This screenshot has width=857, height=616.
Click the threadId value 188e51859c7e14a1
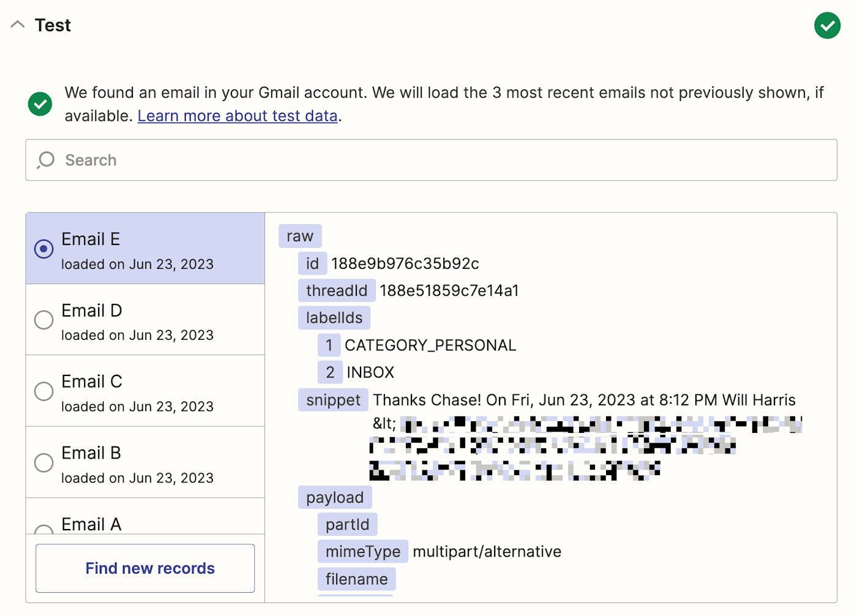(x=449, y=290)
